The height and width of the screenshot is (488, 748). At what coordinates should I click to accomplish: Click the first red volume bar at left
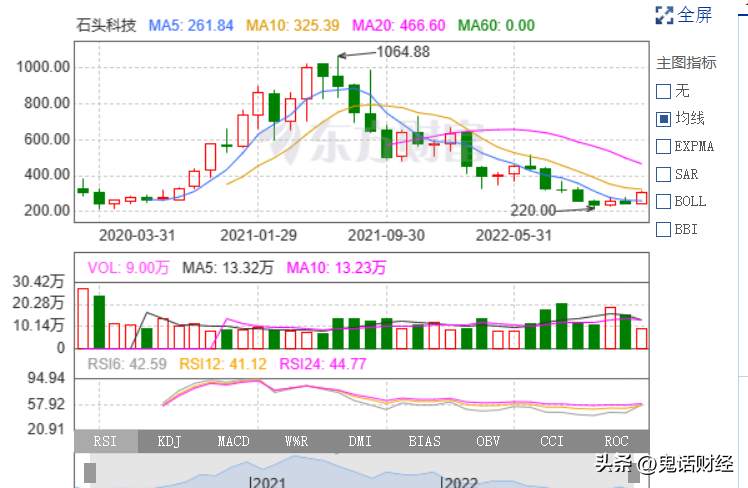pos(83,318)
